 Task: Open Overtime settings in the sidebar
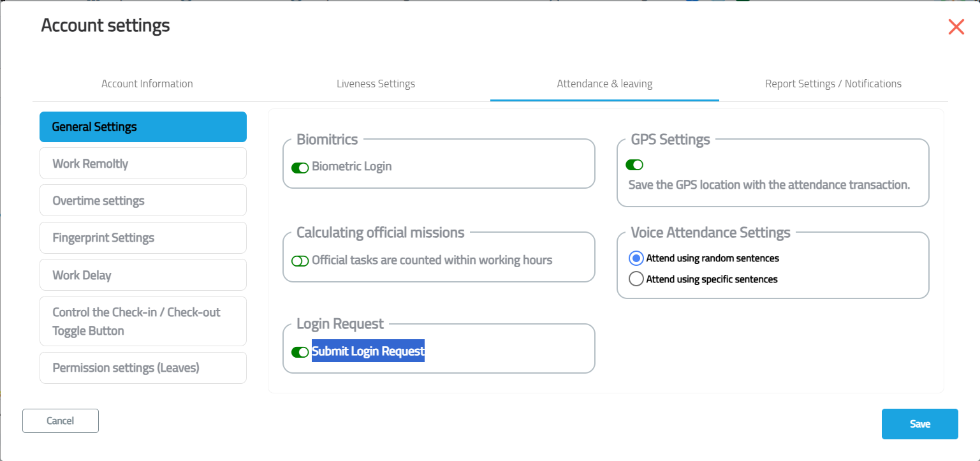(143, 201)
